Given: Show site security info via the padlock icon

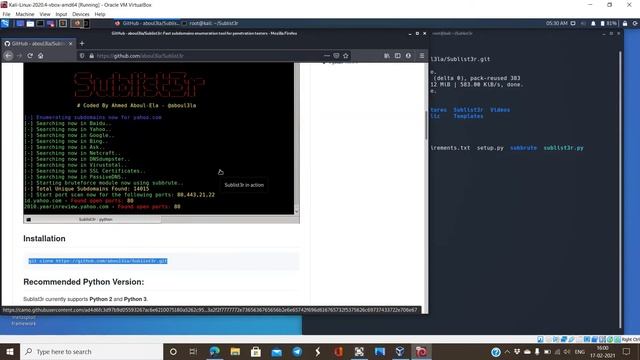Looking at the screenshot, I should tap(91, 56).
